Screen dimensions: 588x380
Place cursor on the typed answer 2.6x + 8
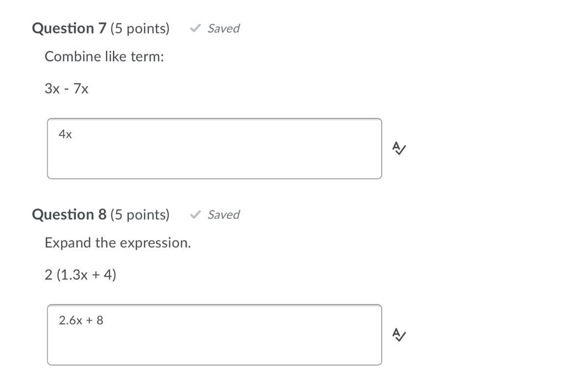click(81, 321)
